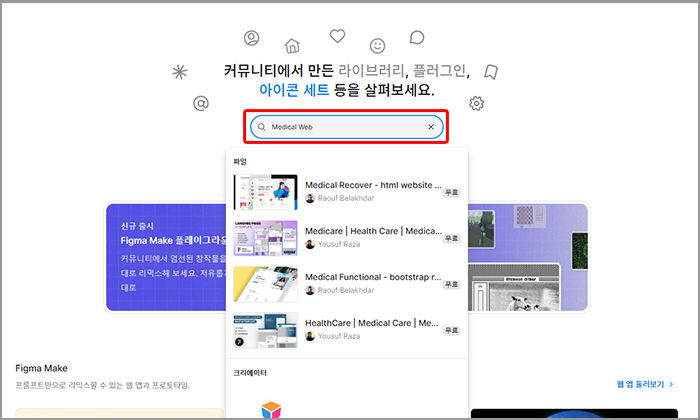The width and height of the screenshot is (700, 420).
Task: Click the colorful cube creator avatar
Action: pyautogui.click(x=271, y=409)
